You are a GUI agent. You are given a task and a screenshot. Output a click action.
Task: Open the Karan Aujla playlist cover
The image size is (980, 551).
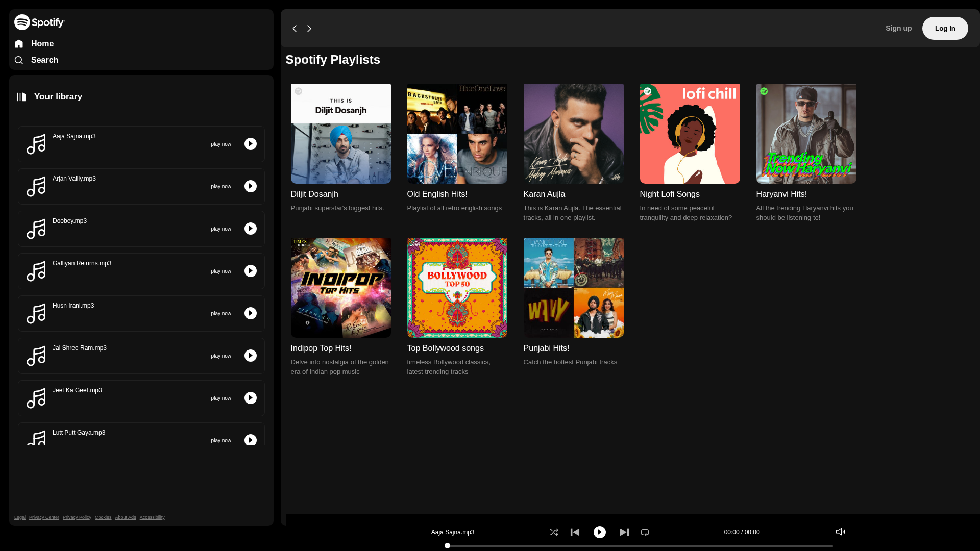[x=574, y=134]
